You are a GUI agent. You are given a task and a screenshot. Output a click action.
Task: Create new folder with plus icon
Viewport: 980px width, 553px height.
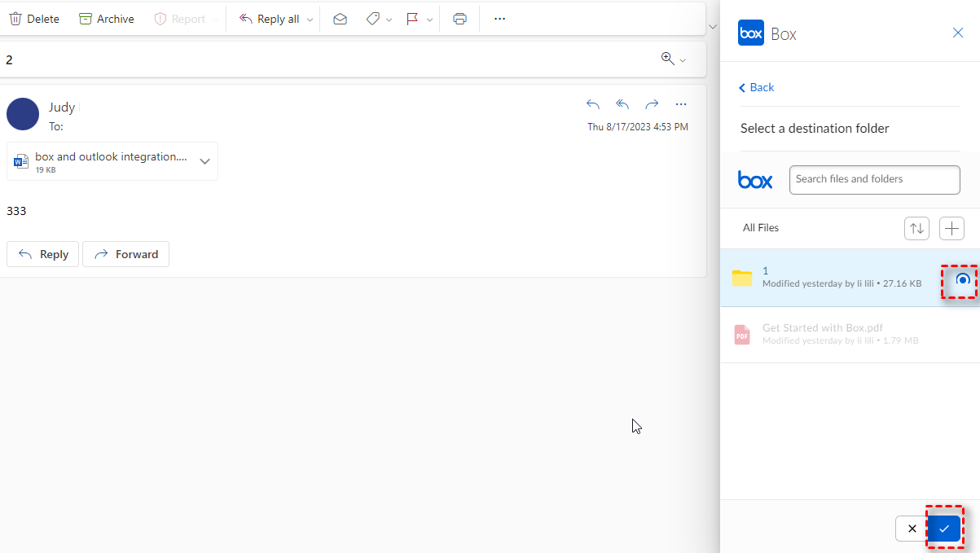coord(951,228)
